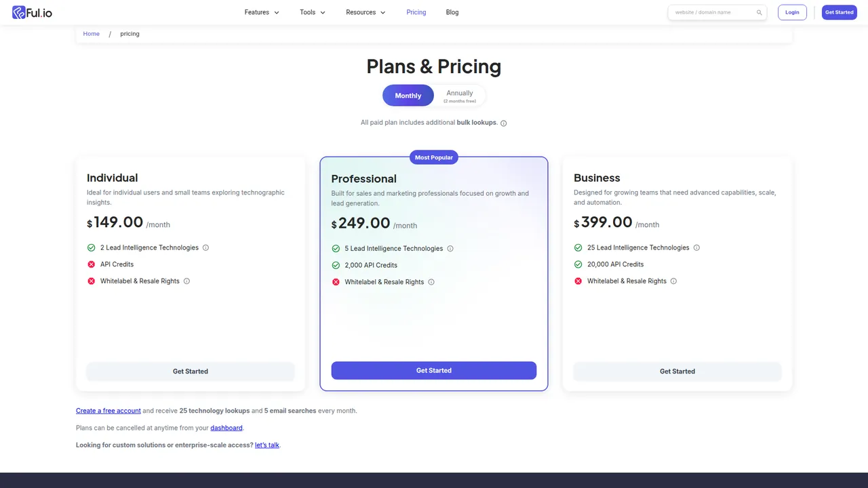Click info icon beside 25 Lead Intelligence Technologies

[696, 247]
